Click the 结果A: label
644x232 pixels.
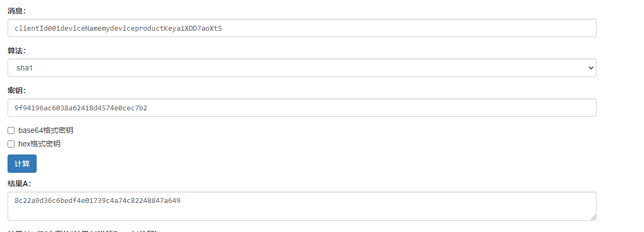pos(20,184)
